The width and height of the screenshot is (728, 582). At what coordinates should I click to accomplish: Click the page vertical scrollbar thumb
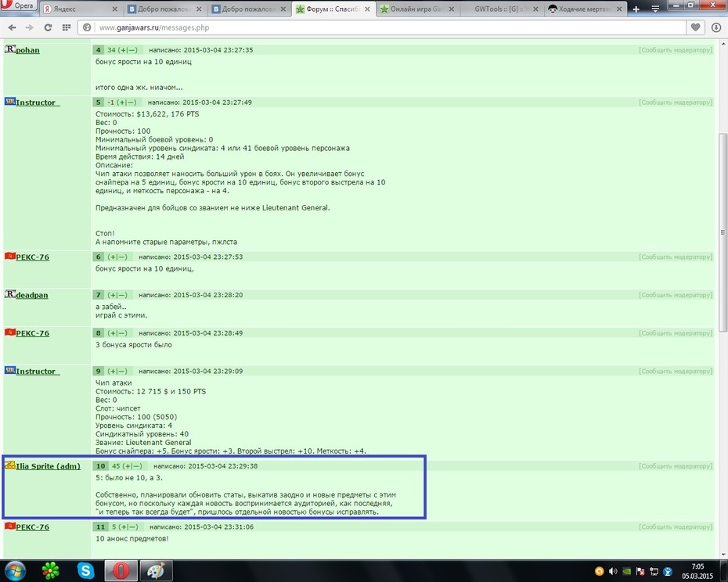click(x=723, y=232)
